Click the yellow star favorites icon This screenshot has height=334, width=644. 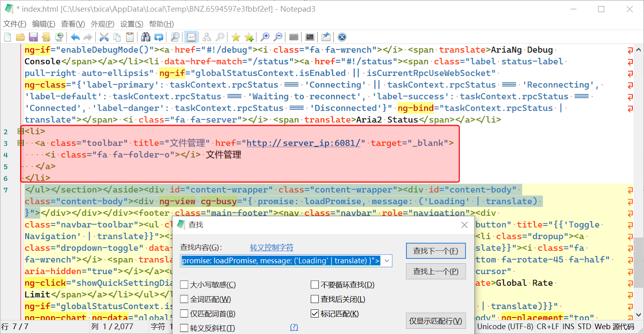point(236,37)
